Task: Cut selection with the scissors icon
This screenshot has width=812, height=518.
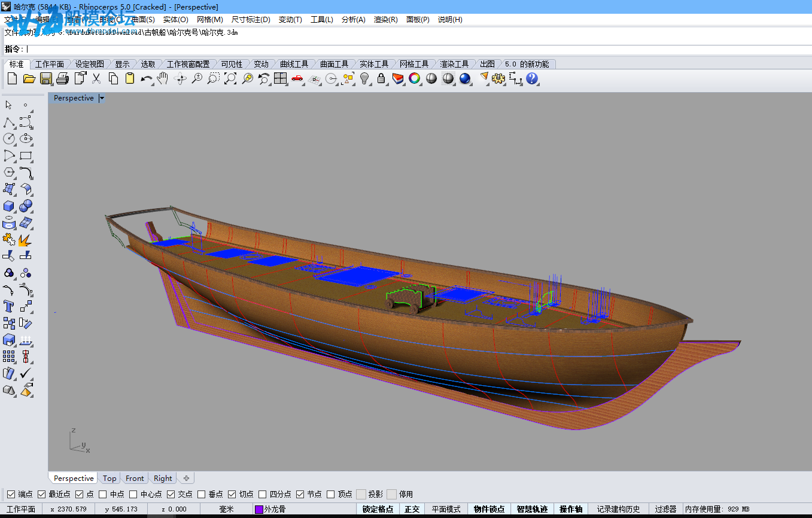Action: click(x=96, y=78)
